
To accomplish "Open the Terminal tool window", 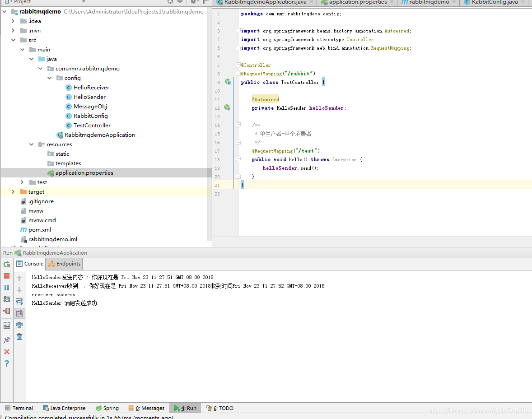I will tap(19, 408).
